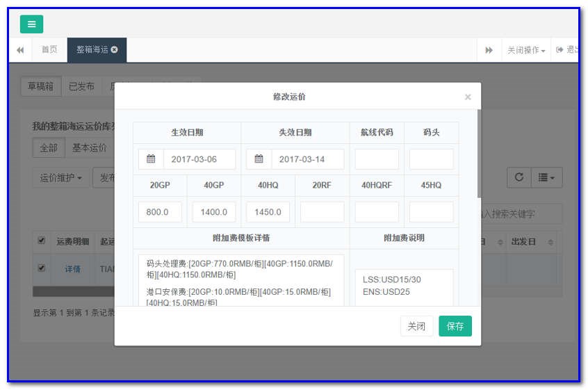
Task: Click the logout icon at top right
Action: tap(560, 49)
